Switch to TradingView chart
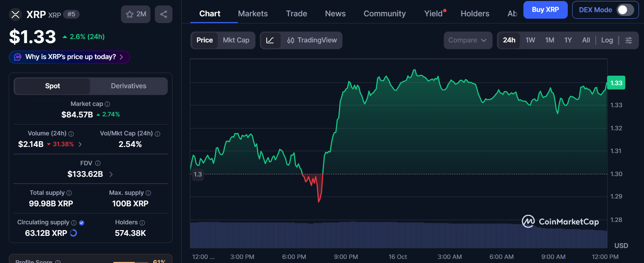This screenshot has height=263, width=644. [312, 40]
